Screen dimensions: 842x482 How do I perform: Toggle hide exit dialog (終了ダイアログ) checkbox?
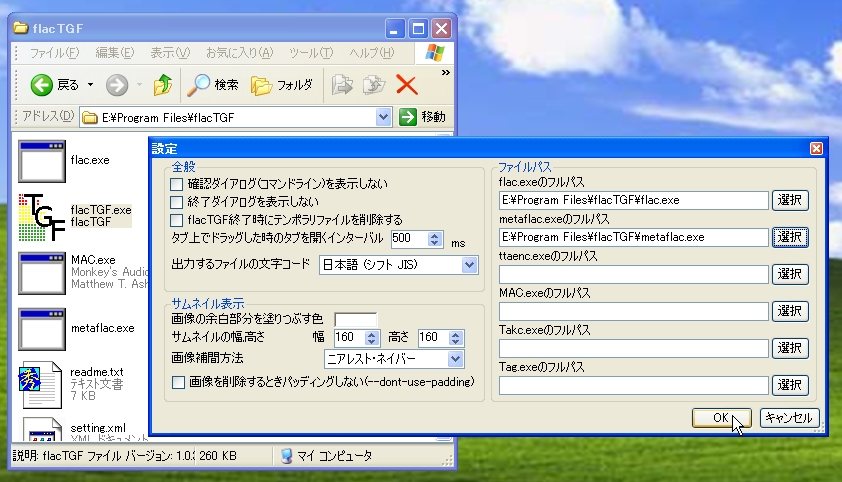(177, 202)
